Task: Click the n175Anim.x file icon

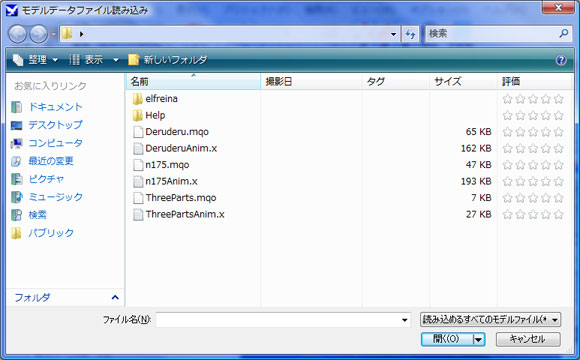Action: point(138,181)
